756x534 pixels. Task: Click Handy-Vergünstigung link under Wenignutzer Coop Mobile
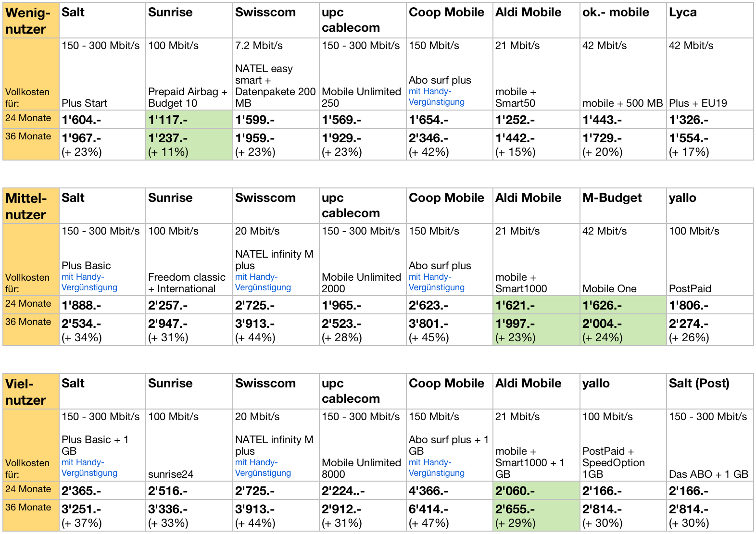click(436, 97)
